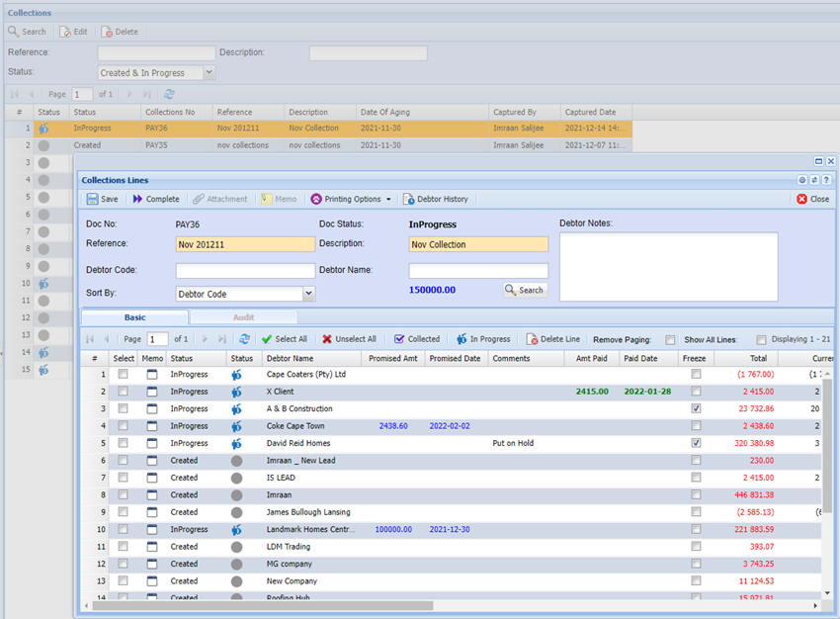Refresh the collections lines grid
Viewport: 840px width, 619px height.
tap(244, 339)
